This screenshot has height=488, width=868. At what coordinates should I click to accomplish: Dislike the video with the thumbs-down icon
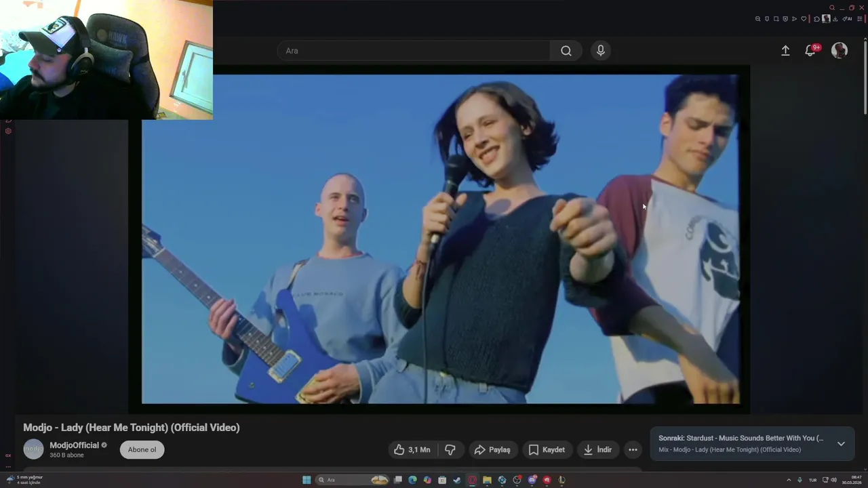pyautogui.click(x=450, y=449)
